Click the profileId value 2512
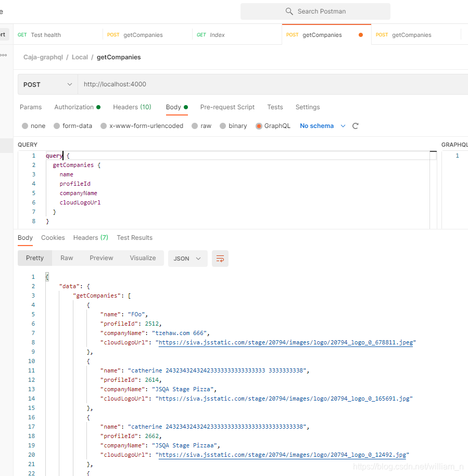 pyautogui.click(x=152, y=324)
